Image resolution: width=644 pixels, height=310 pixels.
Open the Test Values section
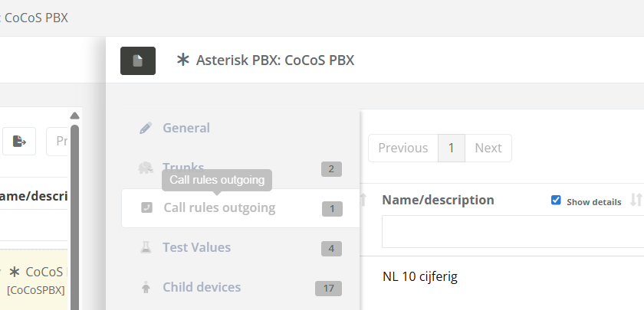pos(196,247)
